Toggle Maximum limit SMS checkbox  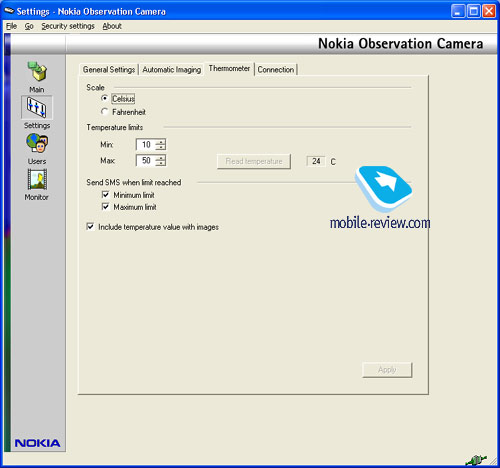pos(105,207)
